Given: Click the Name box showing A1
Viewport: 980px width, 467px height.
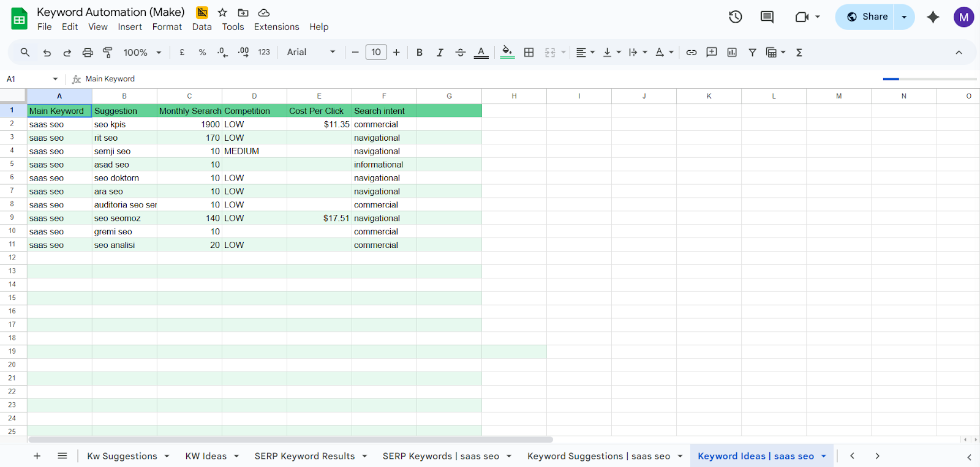Looking at the screenshot, I should pos(32,79).
